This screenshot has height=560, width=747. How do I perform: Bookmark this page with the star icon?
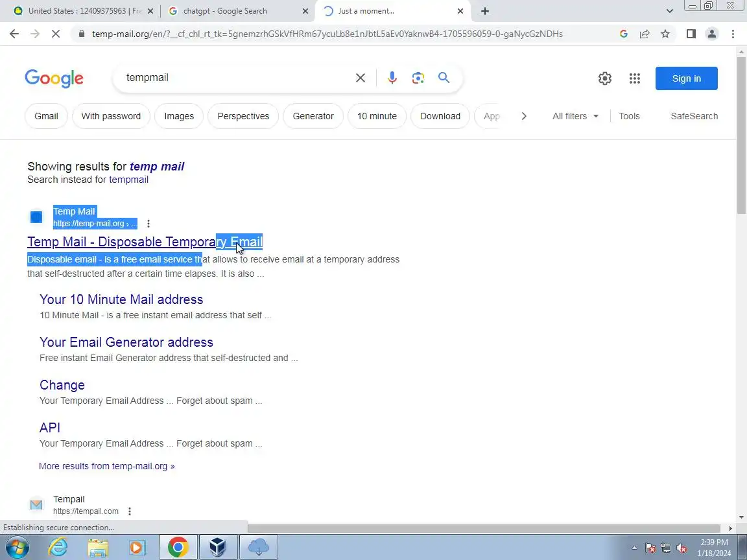(x=665, y=34)
